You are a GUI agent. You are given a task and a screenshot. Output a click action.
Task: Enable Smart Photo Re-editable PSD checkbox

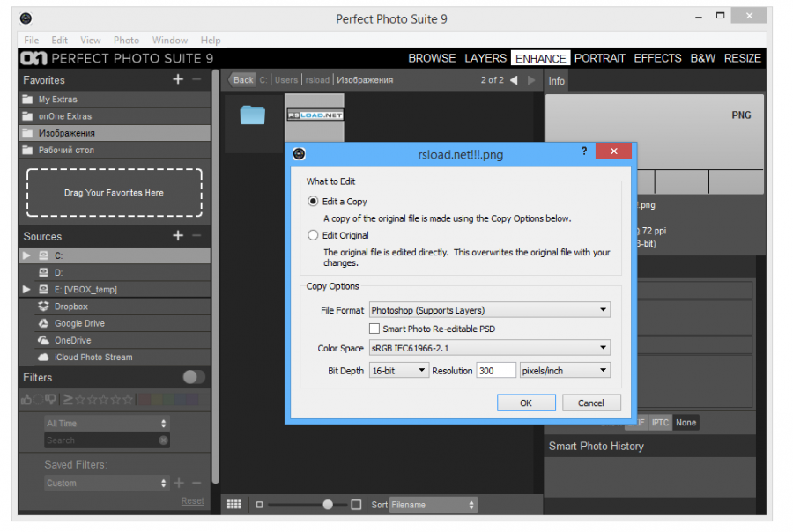(x=374, y=329)
